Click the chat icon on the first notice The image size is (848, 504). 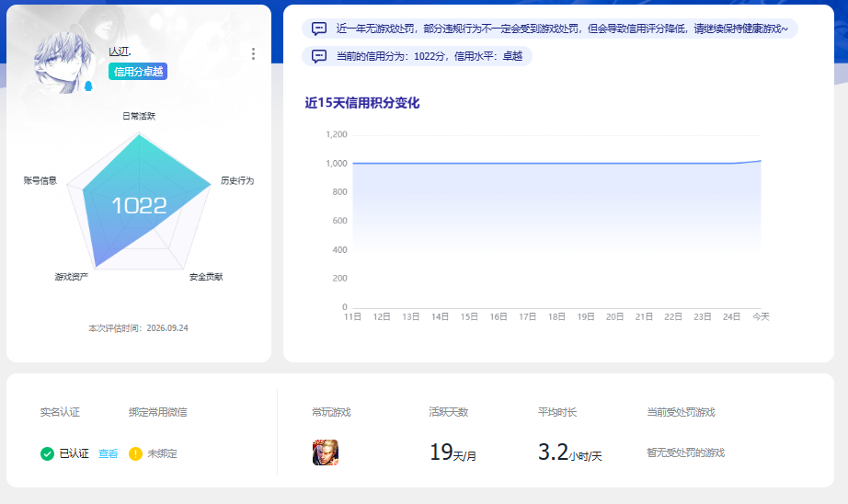[319, 29]
